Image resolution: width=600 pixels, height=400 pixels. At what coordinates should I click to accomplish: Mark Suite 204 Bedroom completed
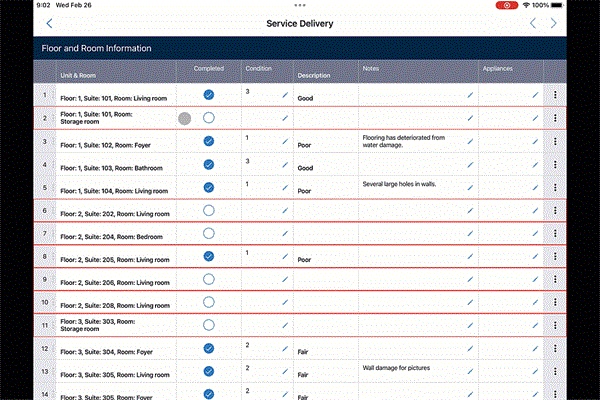209,233
